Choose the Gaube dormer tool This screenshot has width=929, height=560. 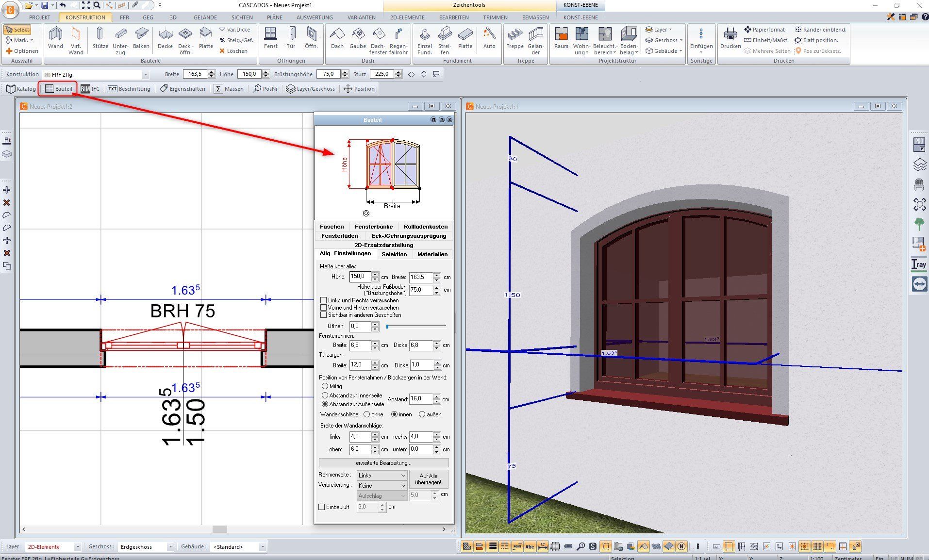tap(358, 38)
